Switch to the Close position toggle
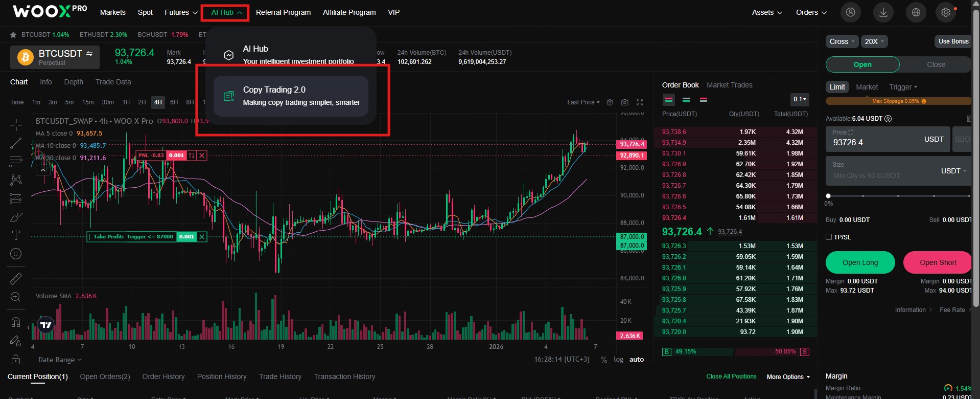The image size is (980, 399). coord(936,64)
